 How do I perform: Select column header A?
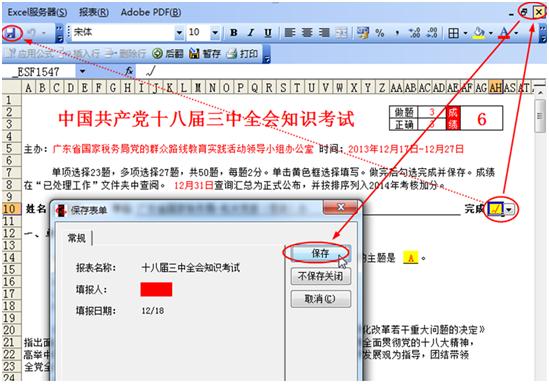point(28,88)
